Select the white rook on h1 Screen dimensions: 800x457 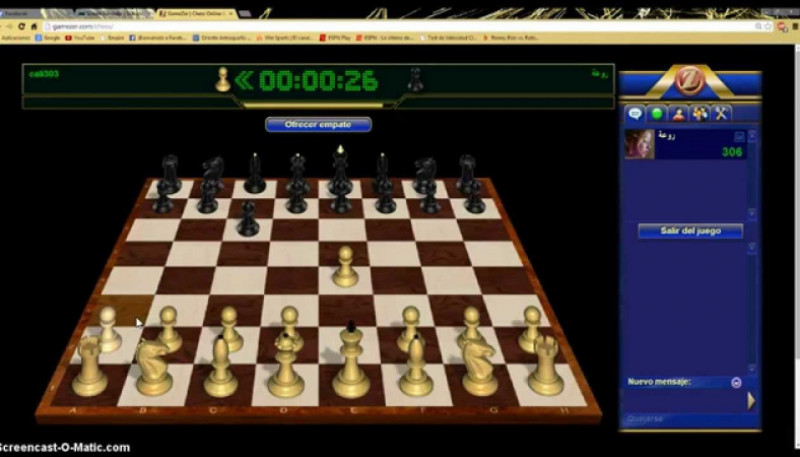click(546, 366)
